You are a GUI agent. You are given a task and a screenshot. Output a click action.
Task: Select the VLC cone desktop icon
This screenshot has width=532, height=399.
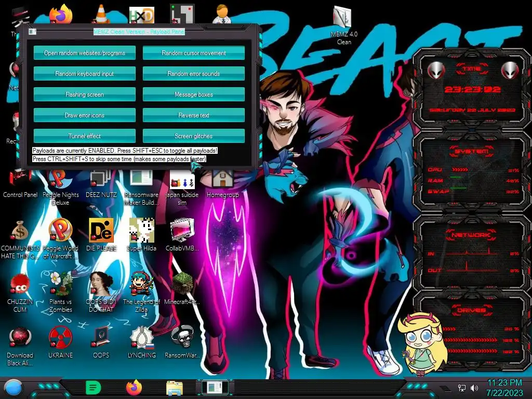(x=101, y=14)
